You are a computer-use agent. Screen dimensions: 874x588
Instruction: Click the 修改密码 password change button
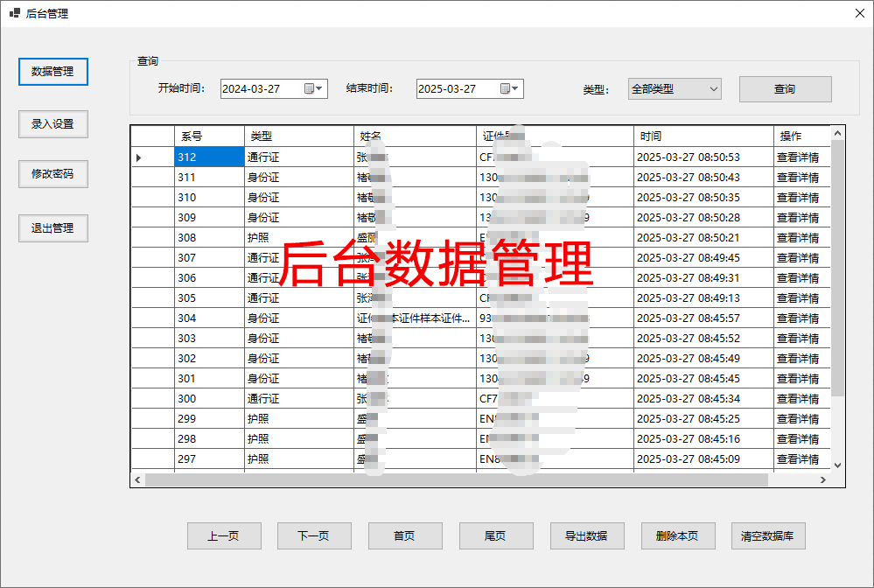(52, 173)
